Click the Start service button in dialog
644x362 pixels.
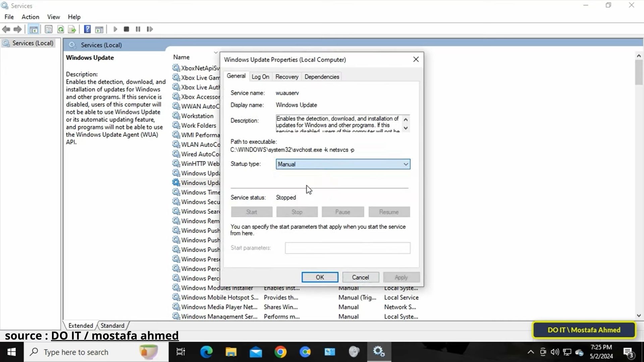pyautogui.click(x=252, y=212)
